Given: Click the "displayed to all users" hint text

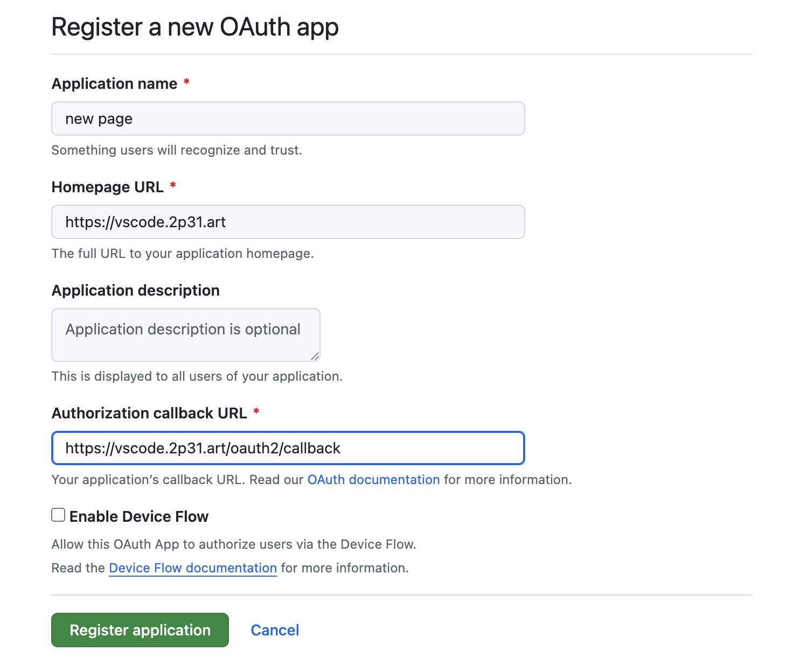Looking at the screenshot, I should point(197,376).
